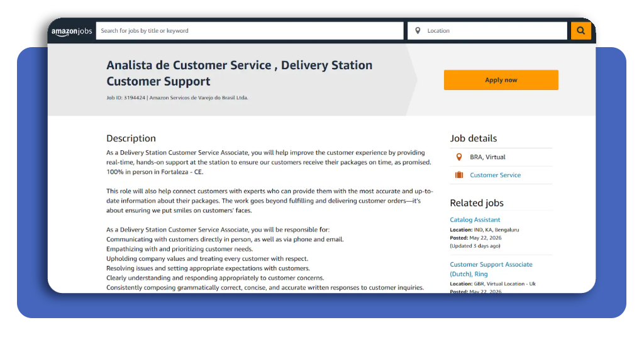Click the briefcase icon next to Customer Service
This screenshot has height=337, width=644.
(458, 175)
